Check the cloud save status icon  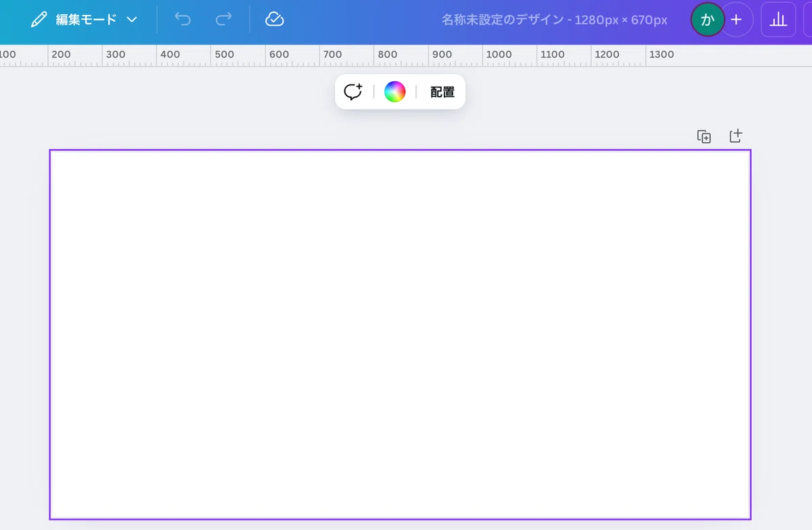click(x=274, y=20)
